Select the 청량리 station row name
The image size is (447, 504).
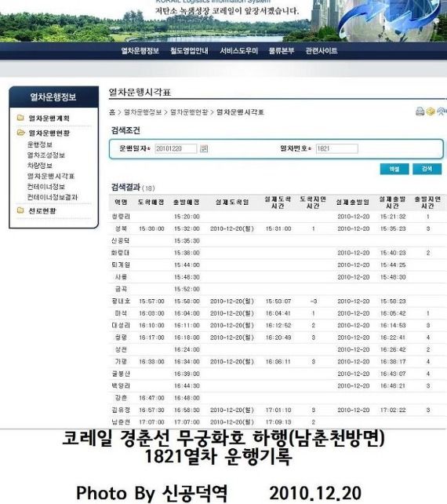click(x=121, y=217)
